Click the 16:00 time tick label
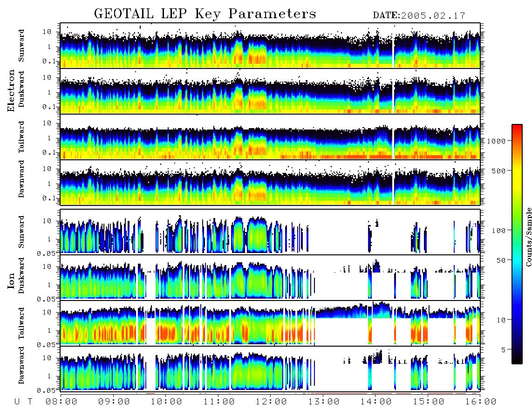532x410 pixels. pos(481,402)
